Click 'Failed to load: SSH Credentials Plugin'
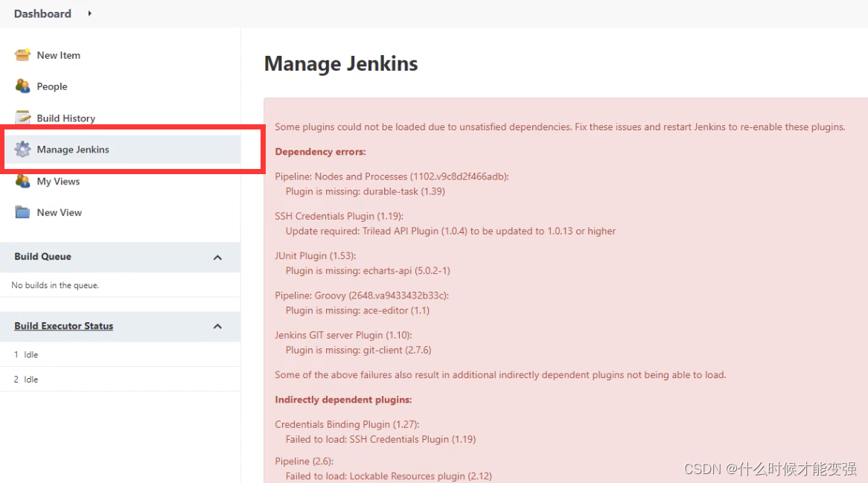868x483 pixels. point(381,439)
